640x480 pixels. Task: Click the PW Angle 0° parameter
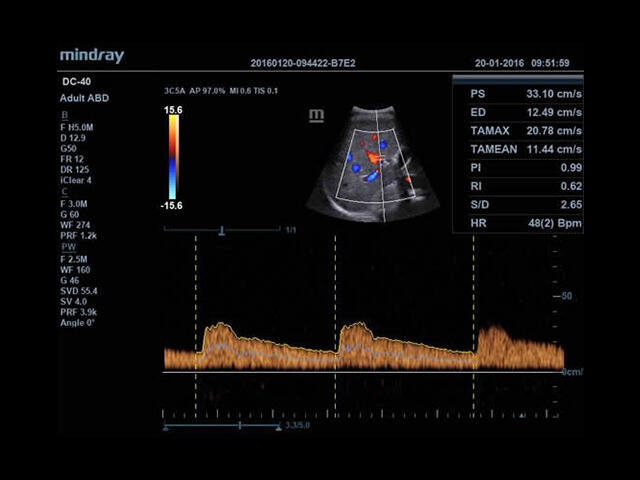81,323
